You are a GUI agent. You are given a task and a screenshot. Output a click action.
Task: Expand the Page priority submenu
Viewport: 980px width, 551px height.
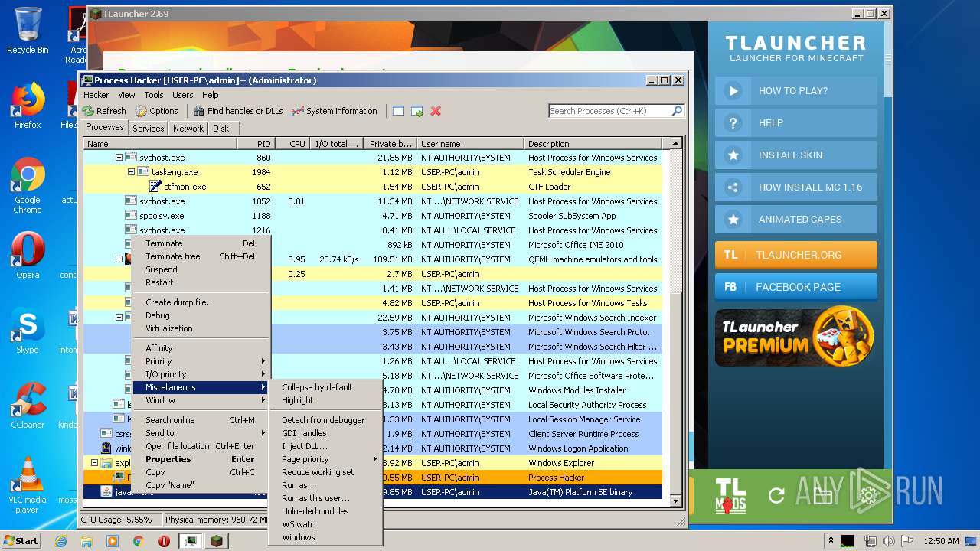click(x=325, y=459)
